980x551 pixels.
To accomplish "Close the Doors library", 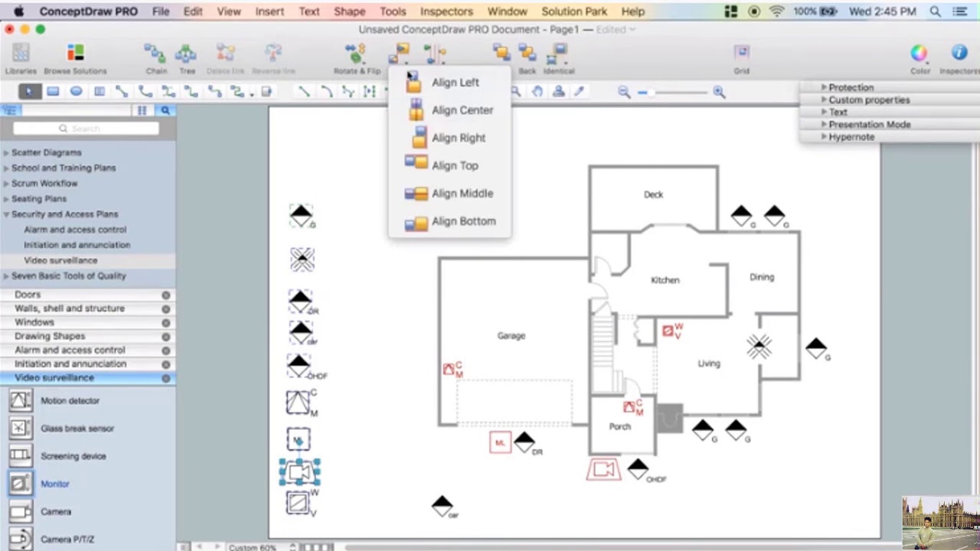I will click(165, 295).
